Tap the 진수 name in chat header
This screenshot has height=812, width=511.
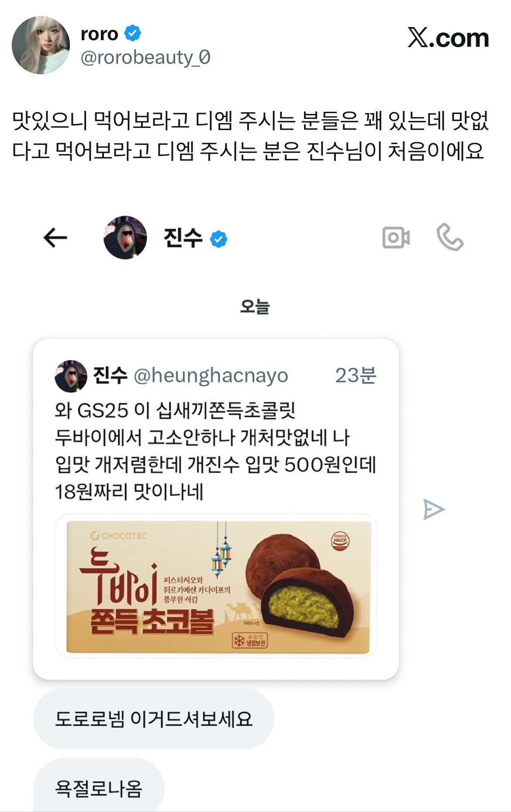[183, 238]
